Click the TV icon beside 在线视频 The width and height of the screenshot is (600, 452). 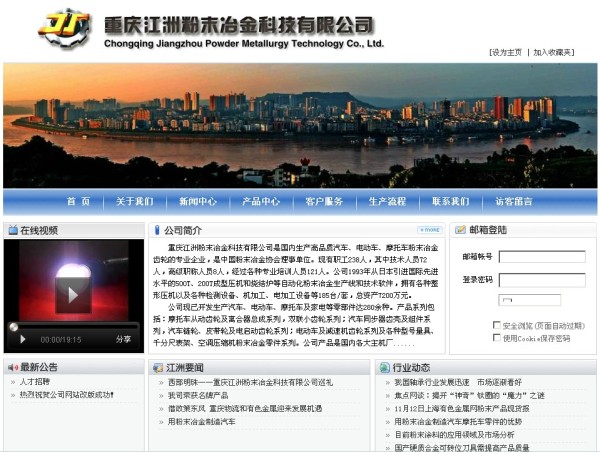pos(13,230)
